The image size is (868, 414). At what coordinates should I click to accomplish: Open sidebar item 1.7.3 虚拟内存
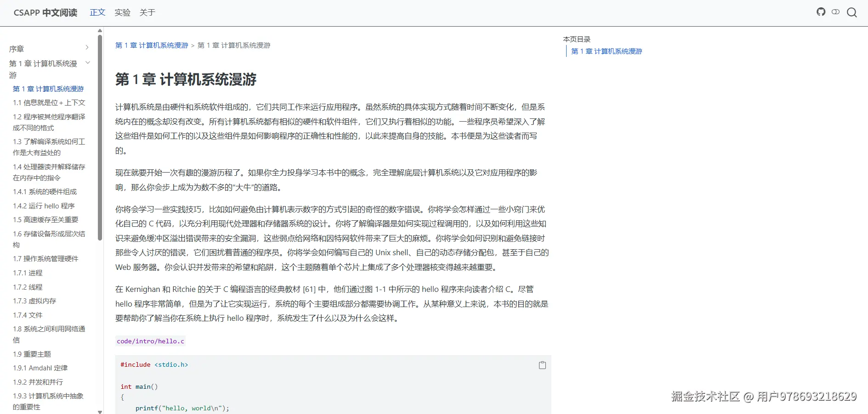pos(34,301)
